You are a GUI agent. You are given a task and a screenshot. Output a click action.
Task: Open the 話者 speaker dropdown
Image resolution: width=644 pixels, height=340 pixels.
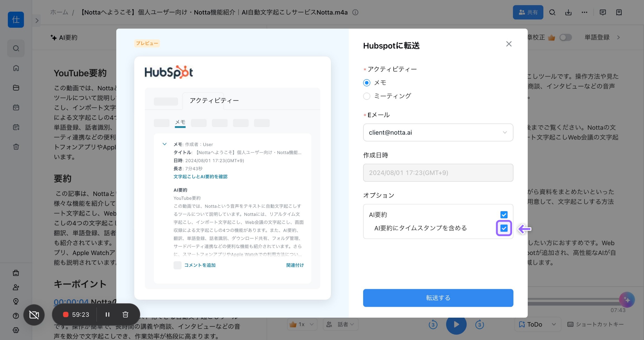point(341,324)
